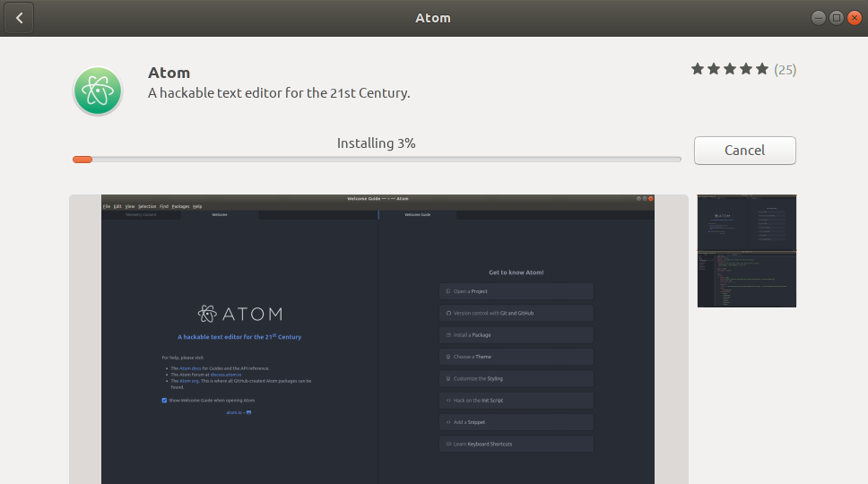Maximize the Ubuntu Software window

836,18
